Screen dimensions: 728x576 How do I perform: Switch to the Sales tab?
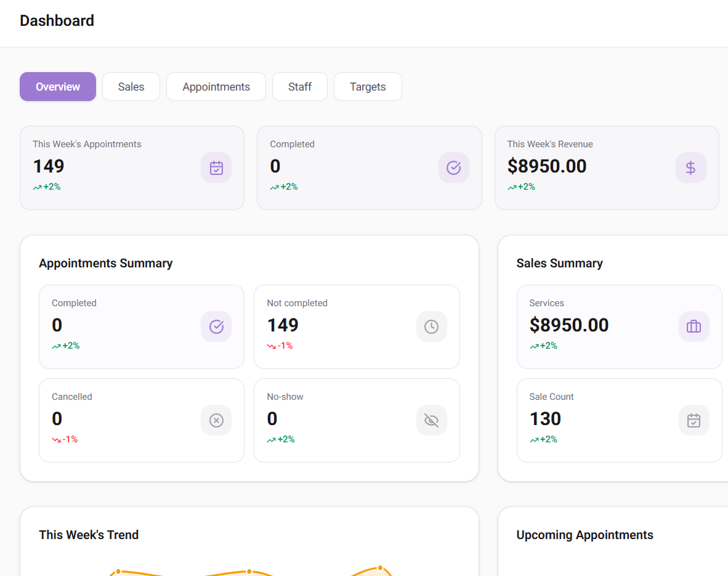pyautogui.click(x=131, y=87)
